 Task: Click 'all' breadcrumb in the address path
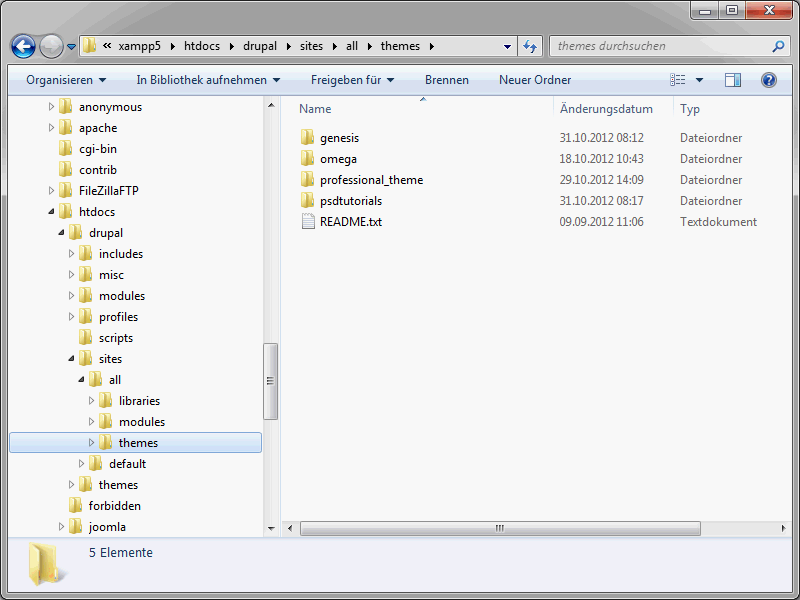(x=352, y=46)
